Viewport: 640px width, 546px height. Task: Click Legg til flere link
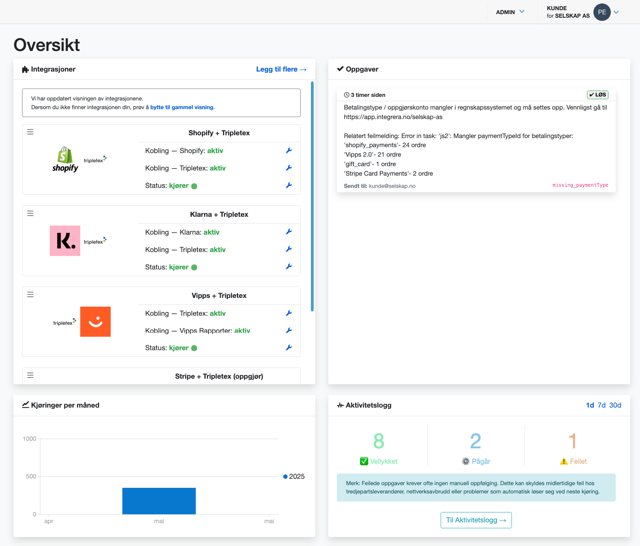pos(281,69)
